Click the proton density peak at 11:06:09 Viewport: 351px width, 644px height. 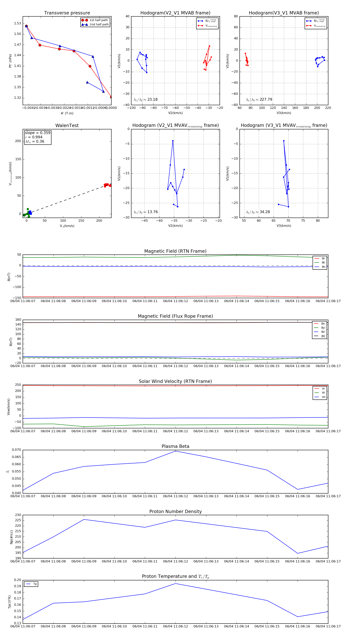tap(84, 519)
